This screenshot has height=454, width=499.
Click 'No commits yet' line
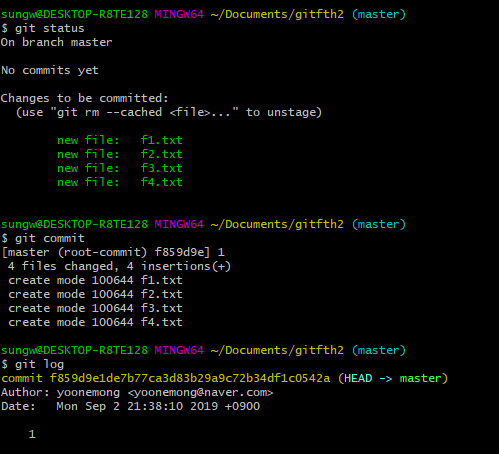pos(50,70)
